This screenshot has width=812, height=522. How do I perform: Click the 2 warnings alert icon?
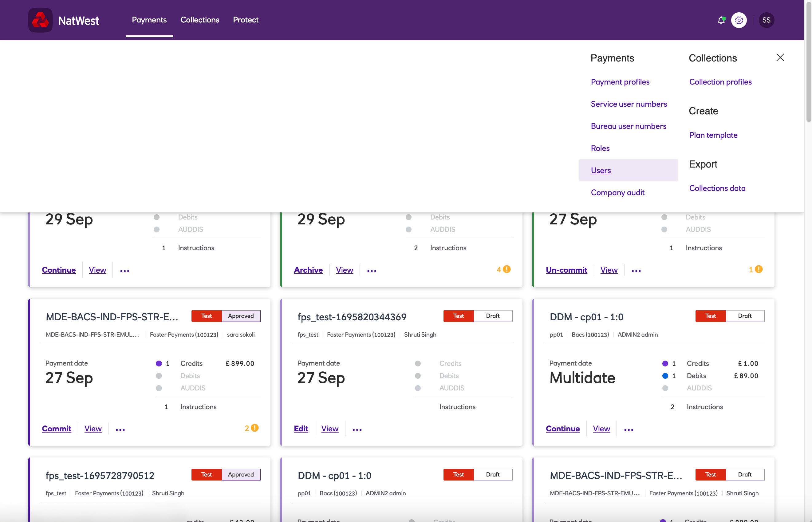tap(255, 428)
